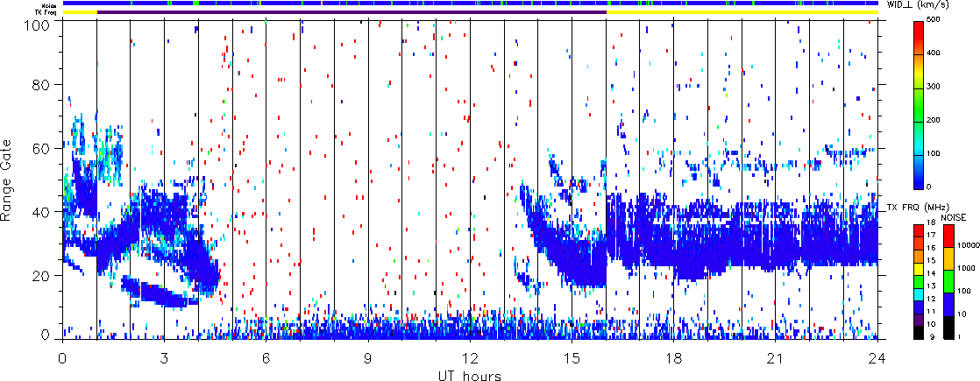980x381 pixels.
Task: Click the "TX FRQ (MHz)" legend title
Action: click(x=917, y=207)
